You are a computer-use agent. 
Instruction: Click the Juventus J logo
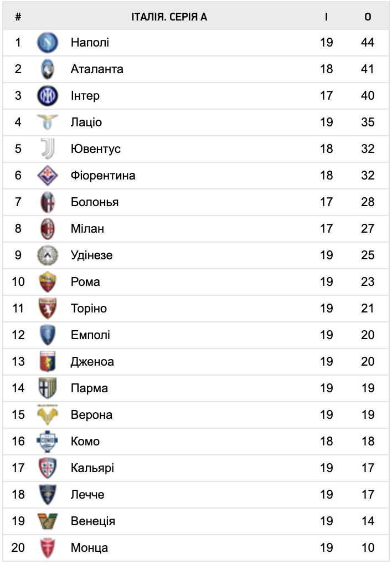point(48,148)
